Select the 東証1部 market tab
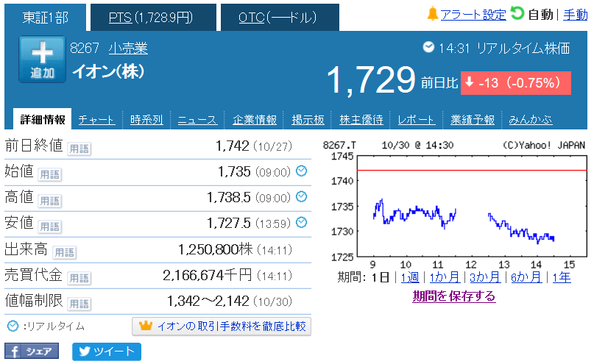This screenshot has width=594, height=364. click(46, 18)
